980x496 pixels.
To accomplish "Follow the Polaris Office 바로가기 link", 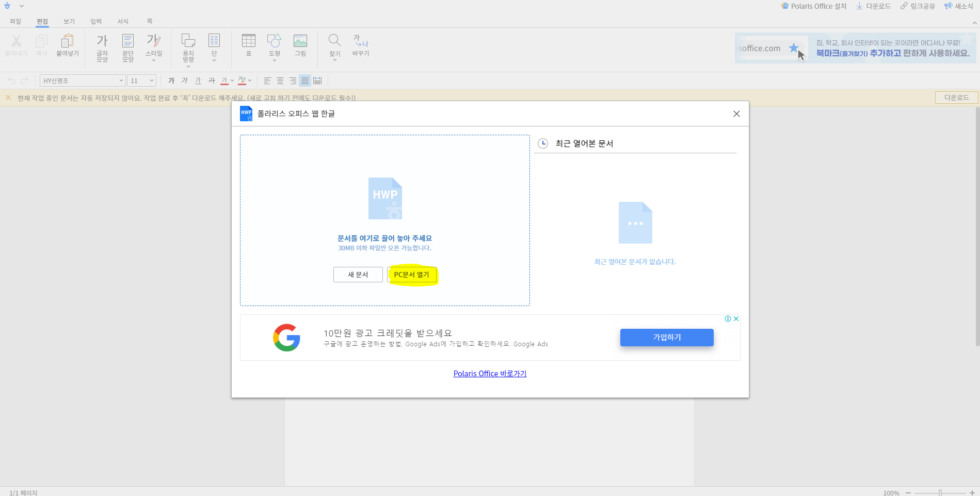I will point(490,374).
